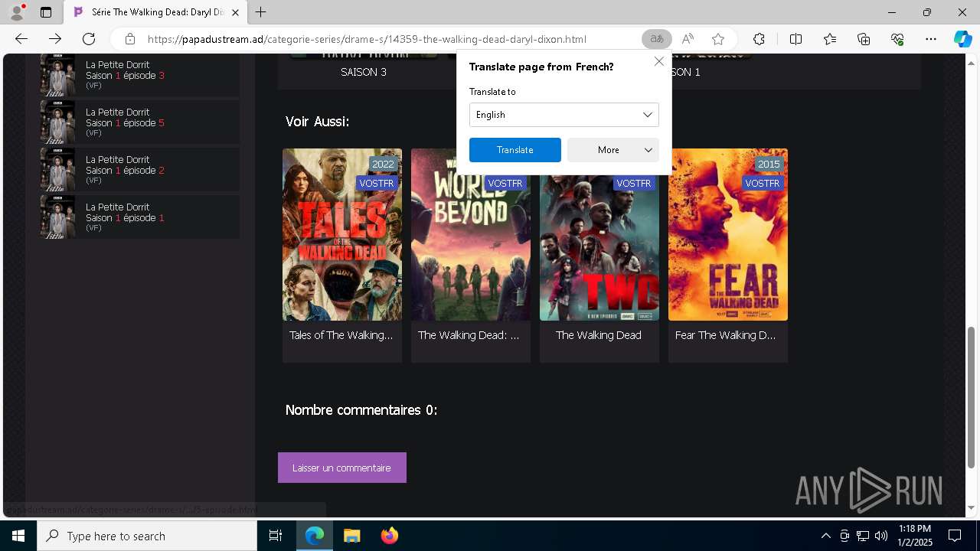980x551 pixels.
Task: Click La Petite Dorrit épisode 3 thumbnail
Action: tap(57, 75)
